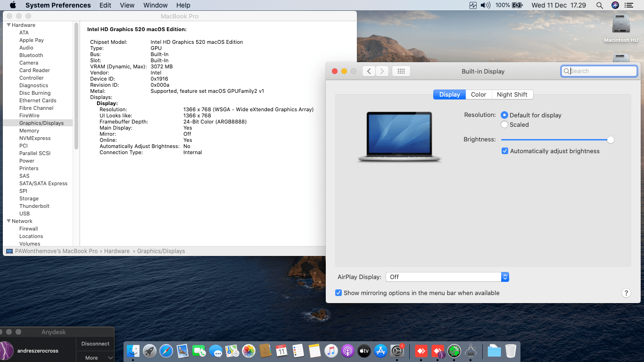Uncheck Automatically adjust brightness

[505, 151]
